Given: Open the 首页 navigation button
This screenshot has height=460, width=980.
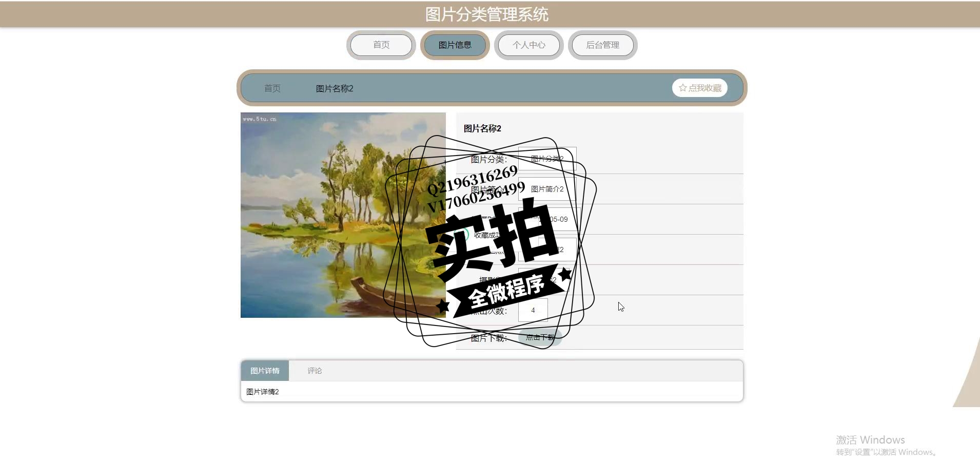Looking at the screenshot, I should click(x=381, y=45).
